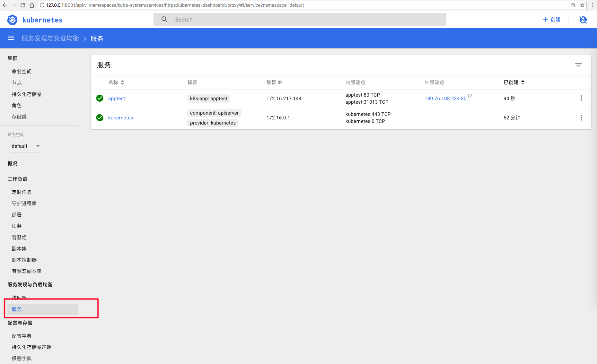Click the 创建 create button
The width and height of the screenshot is (597, 364).
552,20
